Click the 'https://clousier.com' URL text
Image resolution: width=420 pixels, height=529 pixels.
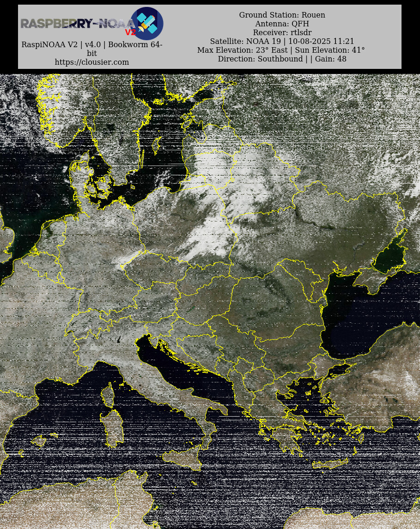tap(91, 62)
